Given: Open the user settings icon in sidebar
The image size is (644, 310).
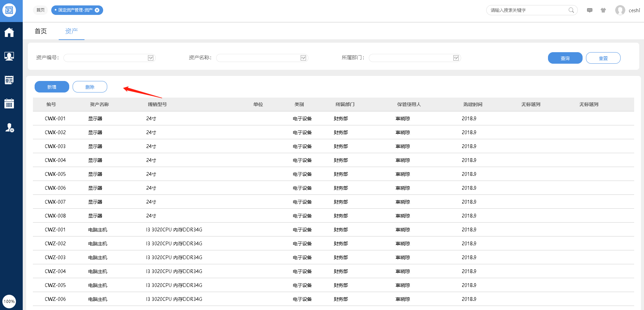Looking at the screenshot, I should click(x=10, y=128).
